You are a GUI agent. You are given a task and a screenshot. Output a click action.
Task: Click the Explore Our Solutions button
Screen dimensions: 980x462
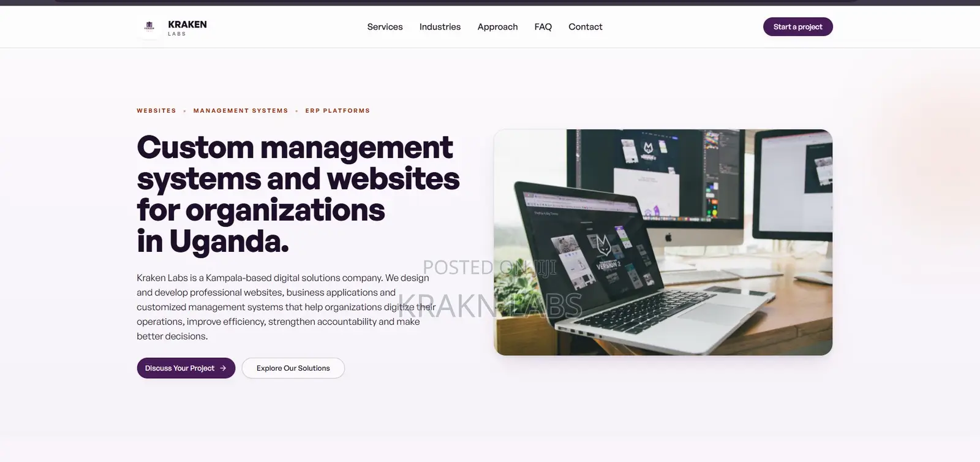[293, 368]
